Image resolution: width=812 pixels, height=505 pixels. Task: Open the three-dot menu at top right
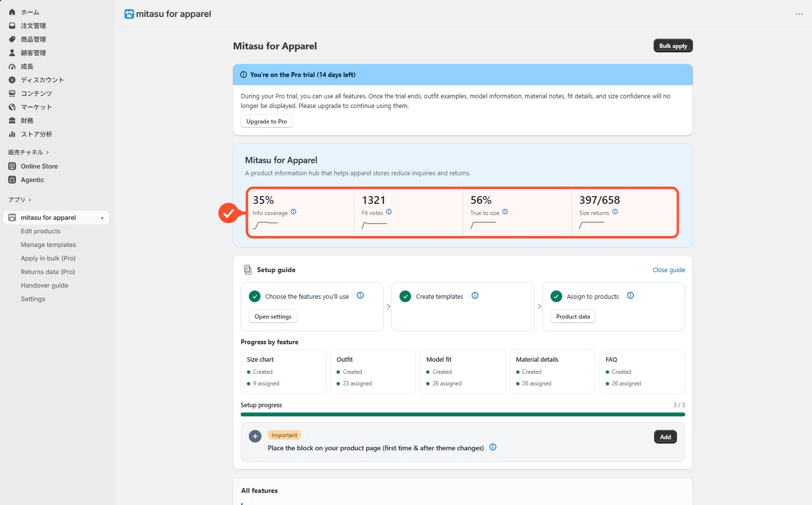[x=799, y=14]
